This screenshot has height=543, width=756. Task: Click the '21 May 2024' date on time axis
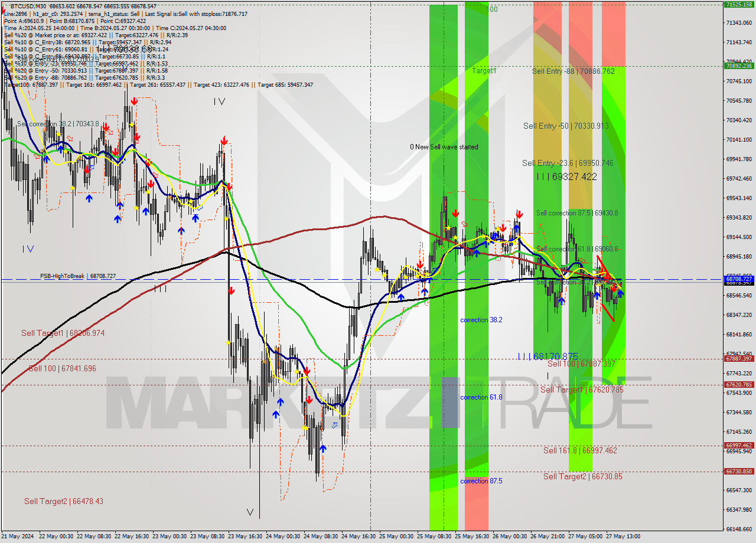(x=17, y=537)
